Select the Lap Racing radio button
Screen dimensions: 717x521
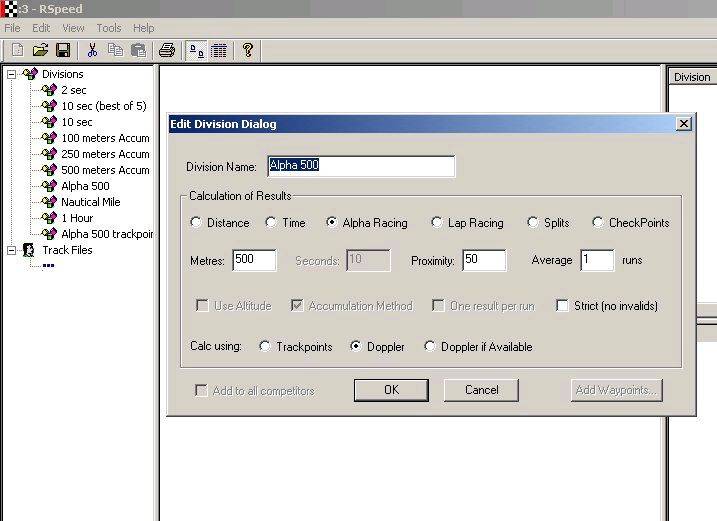coord(437,223)
